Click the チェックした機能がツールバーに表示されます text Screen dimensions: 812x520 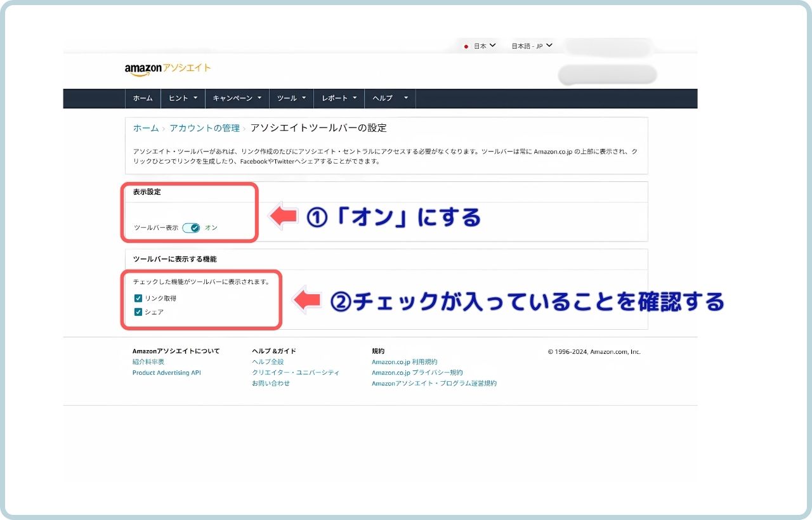201,282
